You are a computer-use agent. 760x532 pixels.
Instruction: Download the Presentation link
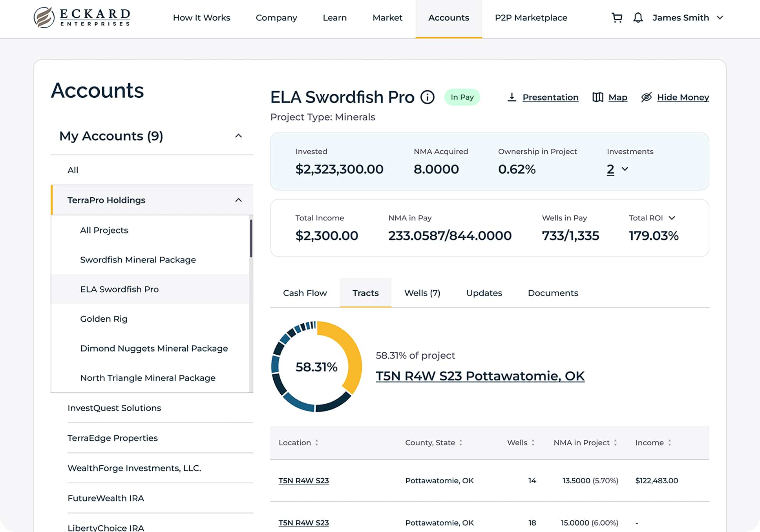click(550, 97)
